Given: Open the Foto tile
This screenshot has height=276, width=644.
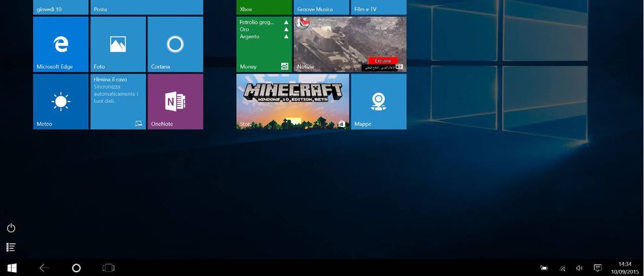Looking at the screenshot, I should [x=118, y=44].
